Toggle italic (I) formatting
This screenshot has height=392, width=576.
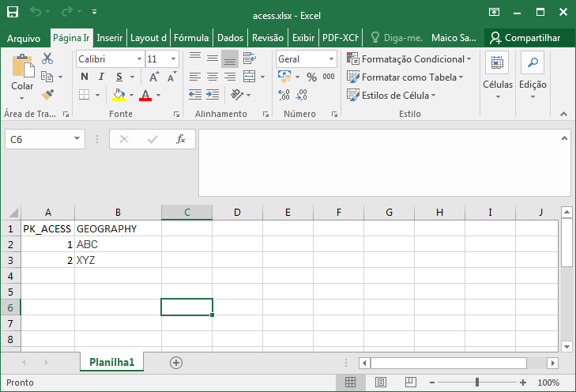tap(102, 77)
